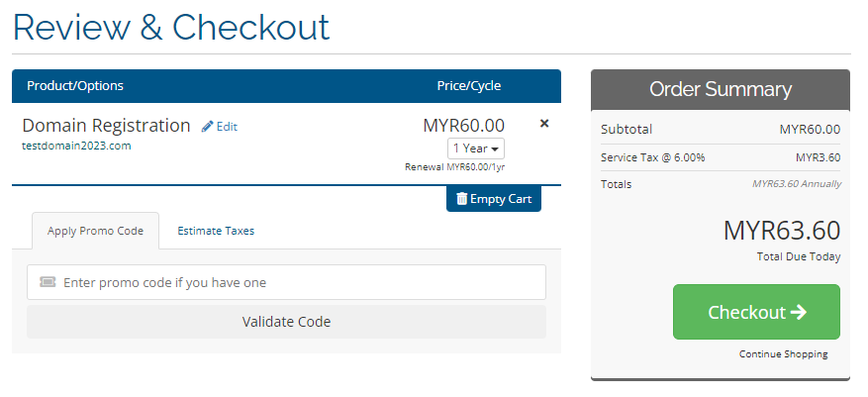Click the Validate Code button

[286, 322]
